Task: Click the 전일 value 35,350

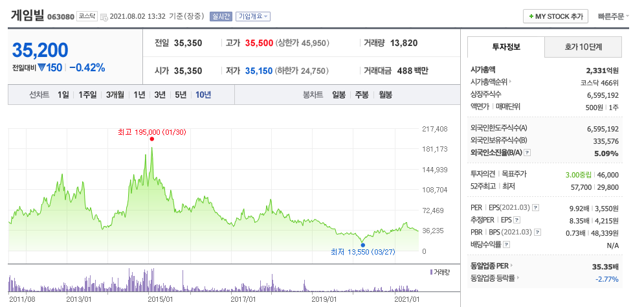Action: (x=188, y=43)
